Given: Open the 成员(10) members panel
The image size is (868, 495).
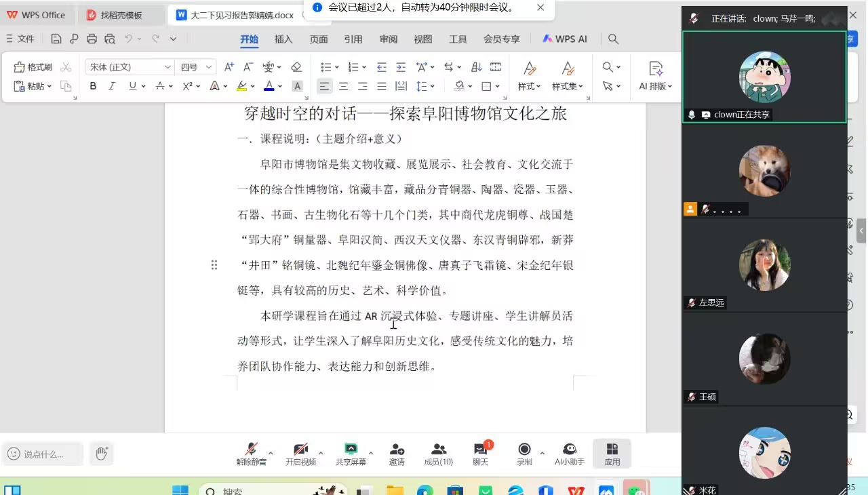Looking at the screenshot, I should 438,454.
